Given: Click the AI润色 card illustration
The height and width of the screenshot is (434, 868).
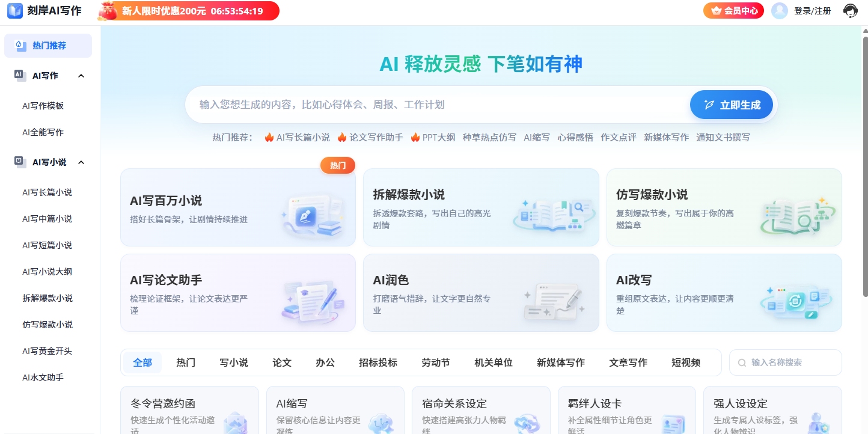Looking at the screenshot, I should [554, 301].
